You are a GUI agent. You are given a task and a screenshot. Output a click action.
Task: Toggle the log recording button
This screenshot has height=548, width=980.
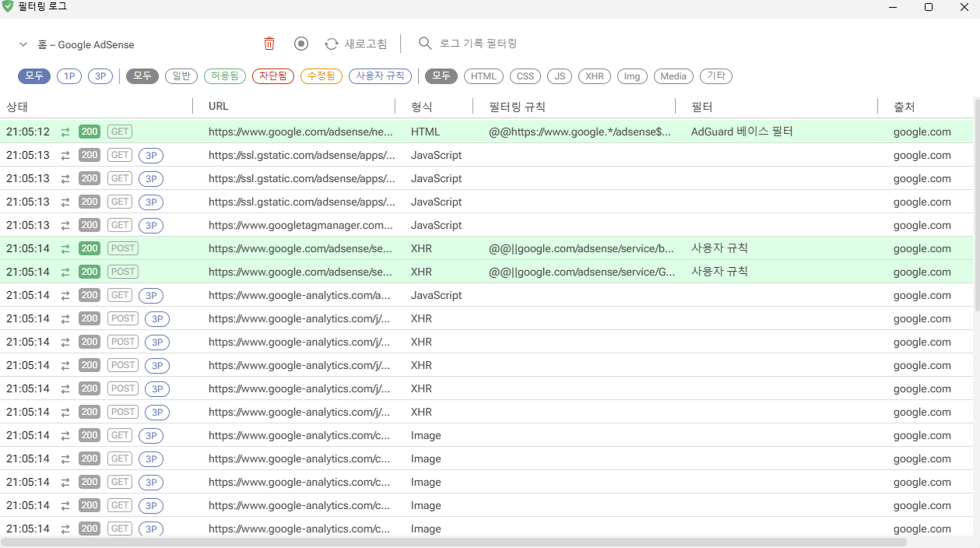coord(301,44)
